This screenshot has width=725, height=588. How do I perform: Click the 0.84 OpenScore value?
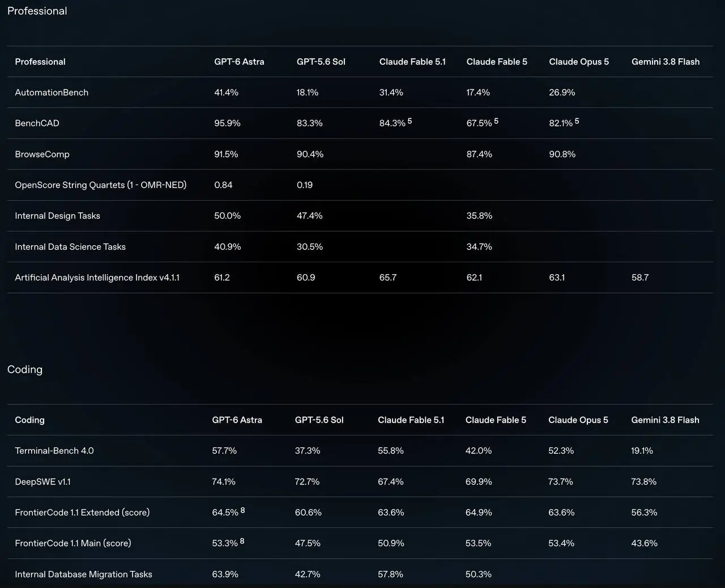223,185
